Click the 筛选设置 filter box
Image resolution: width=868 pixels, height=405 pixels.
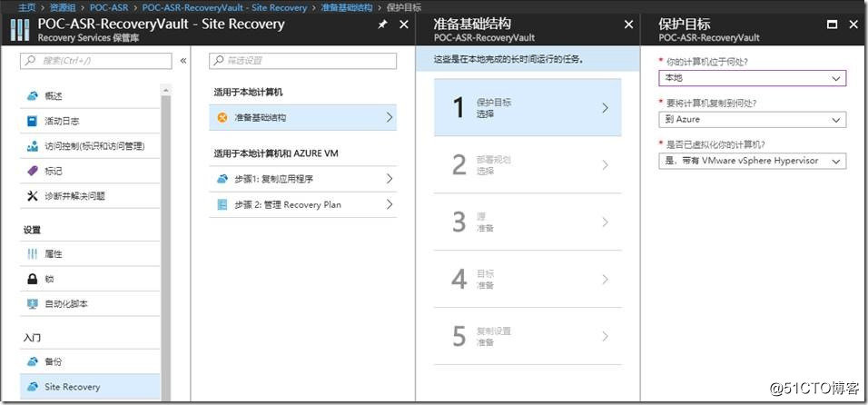[303, 61]
